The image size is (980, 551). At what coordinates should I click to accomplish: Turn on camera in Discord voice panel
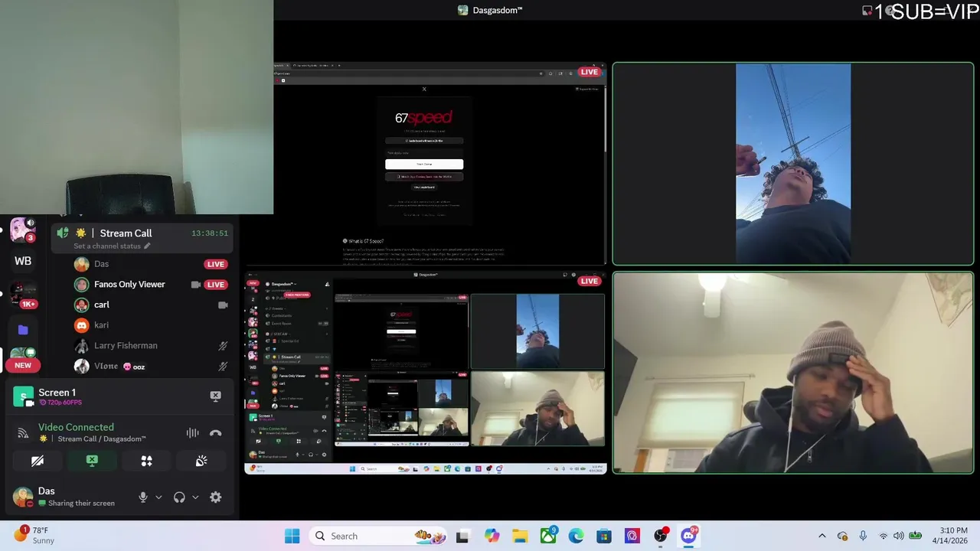38,461
